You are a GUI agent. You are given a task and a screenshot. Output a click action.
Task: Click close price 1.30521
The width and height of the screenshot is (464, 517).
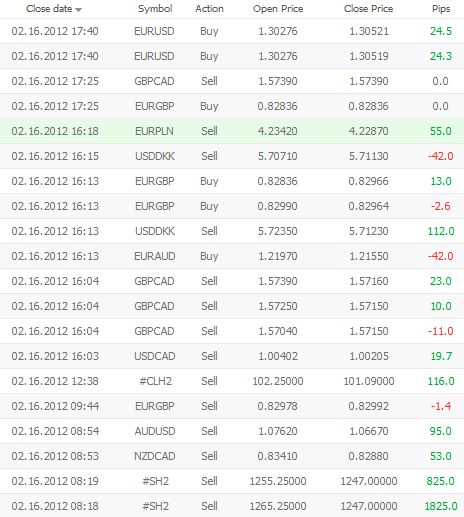[x=369, y=31]
